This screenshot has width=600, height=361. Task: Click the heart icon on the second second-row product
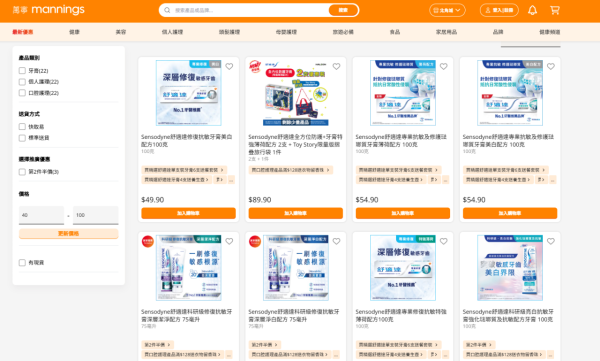(336, 241)
